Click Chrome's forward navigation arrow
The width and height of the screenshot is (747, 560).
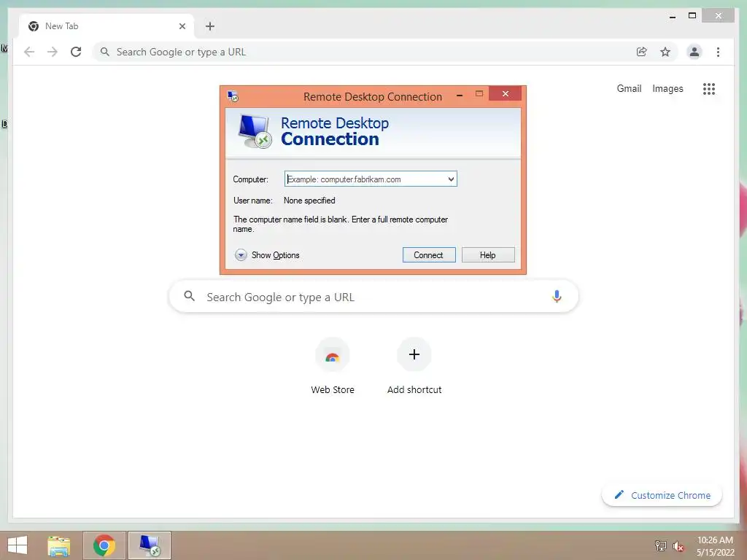coord(53,52)
